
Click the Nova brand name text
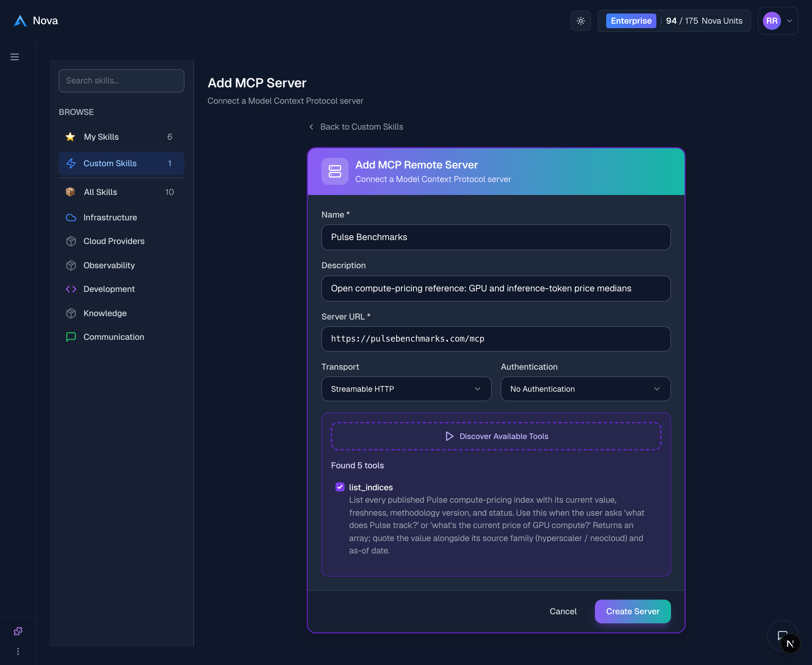[45, 21]
